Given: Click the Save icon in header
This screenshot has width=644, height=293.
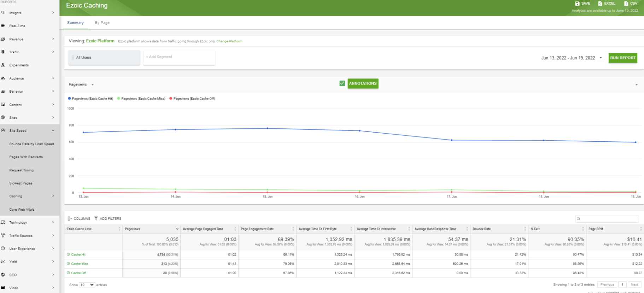Looking at the screenshot, I should [577, 4].
